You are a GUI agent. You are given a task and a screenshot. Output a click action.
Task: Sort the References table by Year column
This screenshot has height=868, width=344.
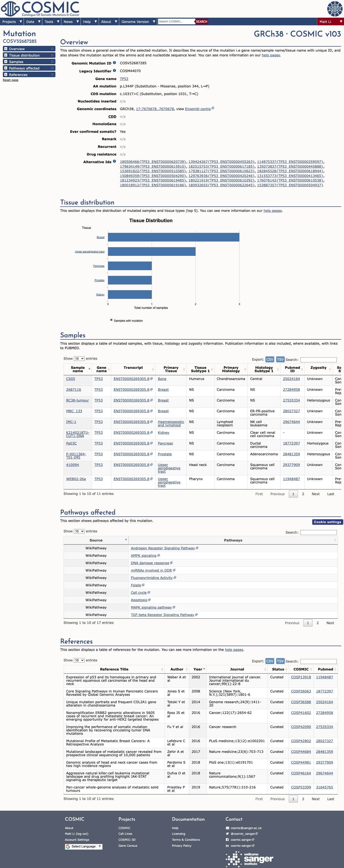click(x=197, y=669)
